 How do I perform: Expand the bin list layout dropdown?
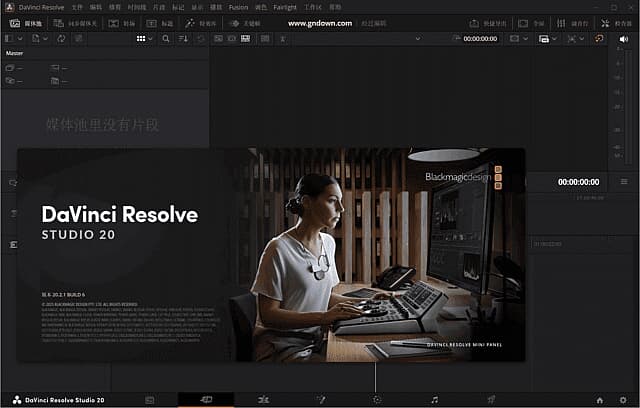coord(22,38)
